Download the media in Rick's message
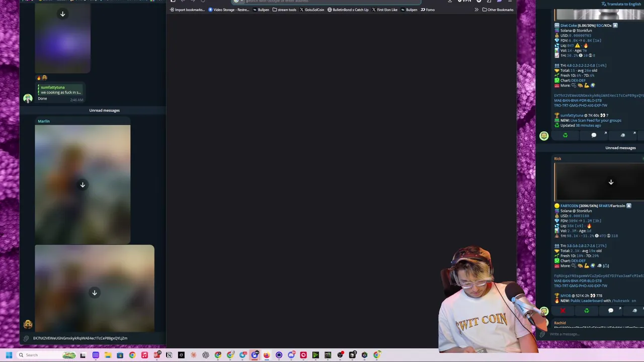Viewport: 644px width, 362px height. click(611, 182)
